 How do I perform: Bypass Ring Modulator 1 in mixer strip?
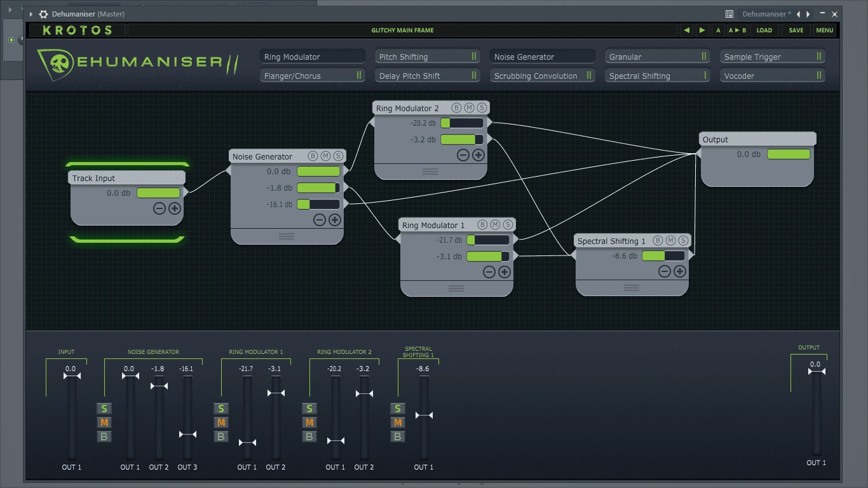[220, 437]
